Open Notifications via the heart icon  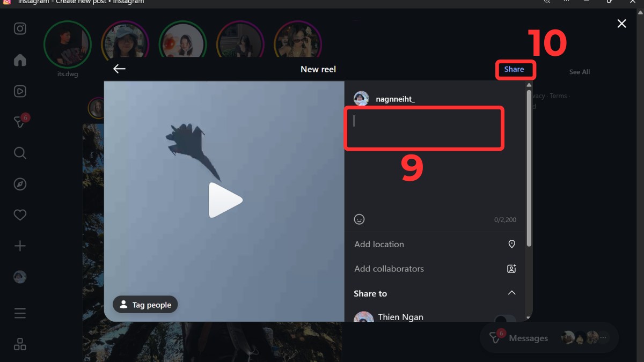20,215
